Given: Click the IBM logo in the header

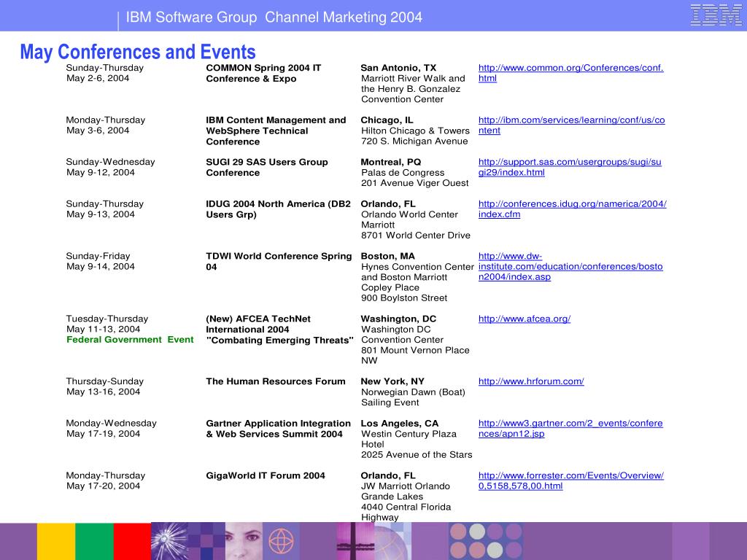Looking at the screenshot, I should tap(716, 15).
